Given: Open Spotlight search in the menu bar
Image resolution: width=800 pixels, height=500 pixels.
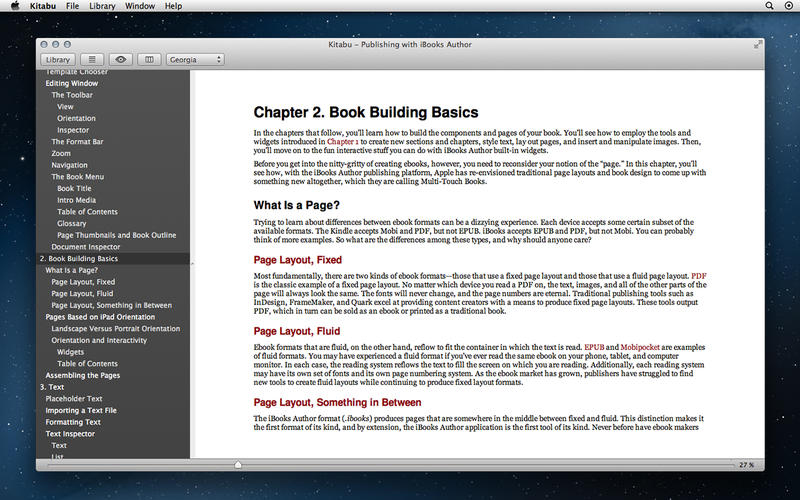Looking at the screenshot, I should click(769, 6).
